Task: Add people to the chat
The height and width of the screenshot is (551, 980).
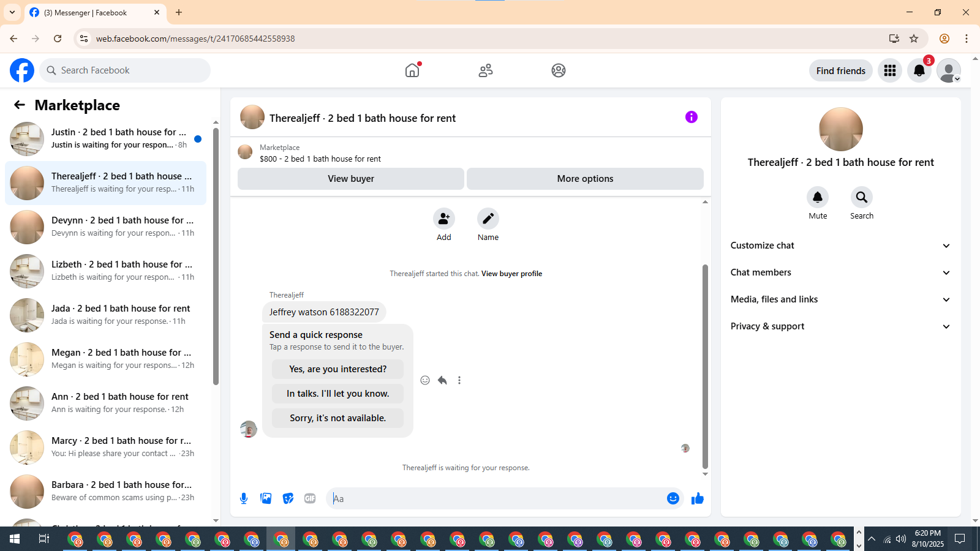Action: tap(444, 219)
